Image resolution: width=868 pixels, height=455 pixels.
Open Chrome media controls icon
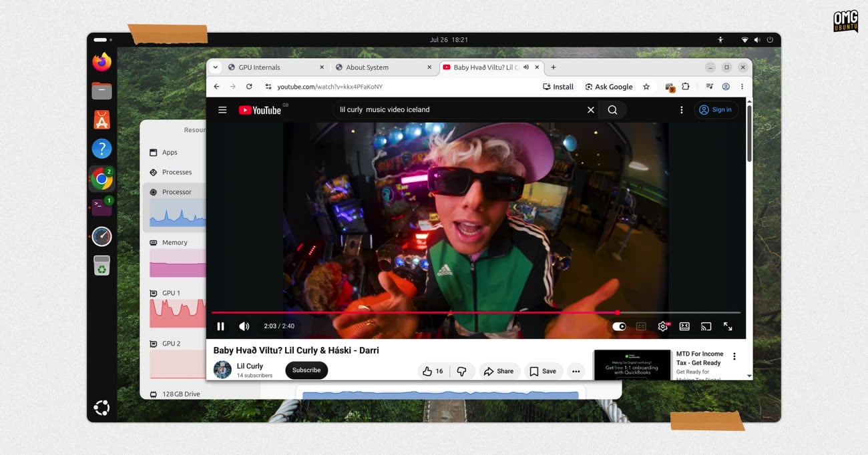tap(710, 87)
